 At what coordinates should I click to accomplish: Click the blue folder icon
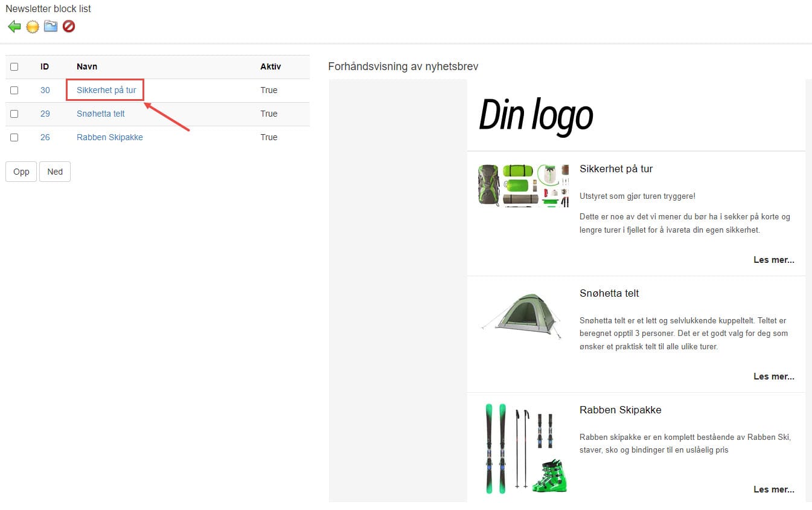tap(51, 27)
